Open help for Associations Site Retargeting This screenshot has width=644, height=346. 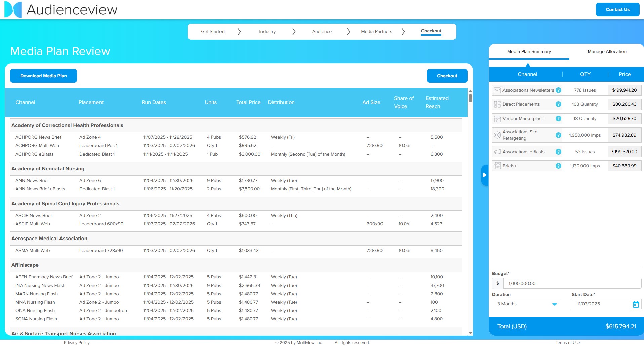click(x=558, y=135)
